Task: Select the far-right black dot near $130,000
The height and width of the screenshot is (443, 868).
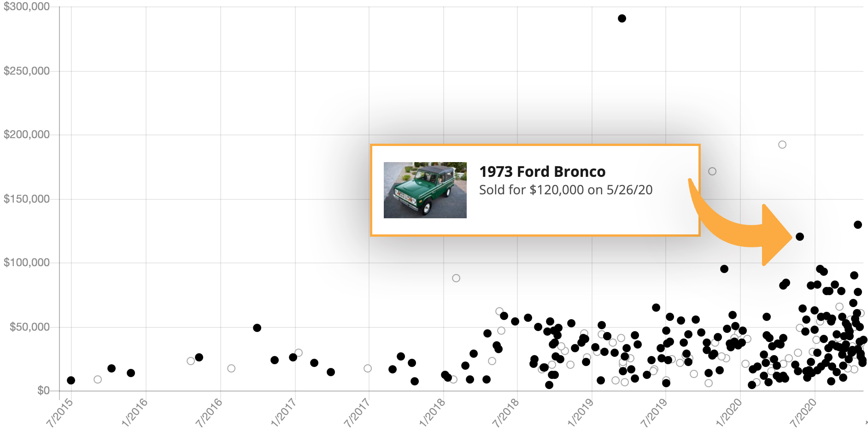Action: click(x=857, y=225)
